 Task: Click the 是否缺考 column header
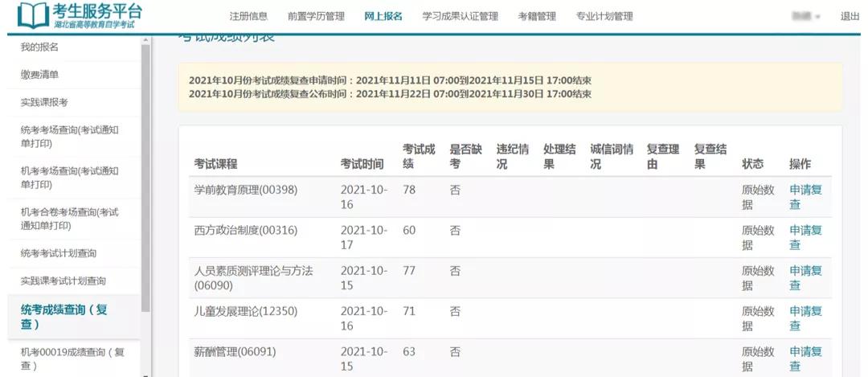pyautogui.click(x=465, y=157)
